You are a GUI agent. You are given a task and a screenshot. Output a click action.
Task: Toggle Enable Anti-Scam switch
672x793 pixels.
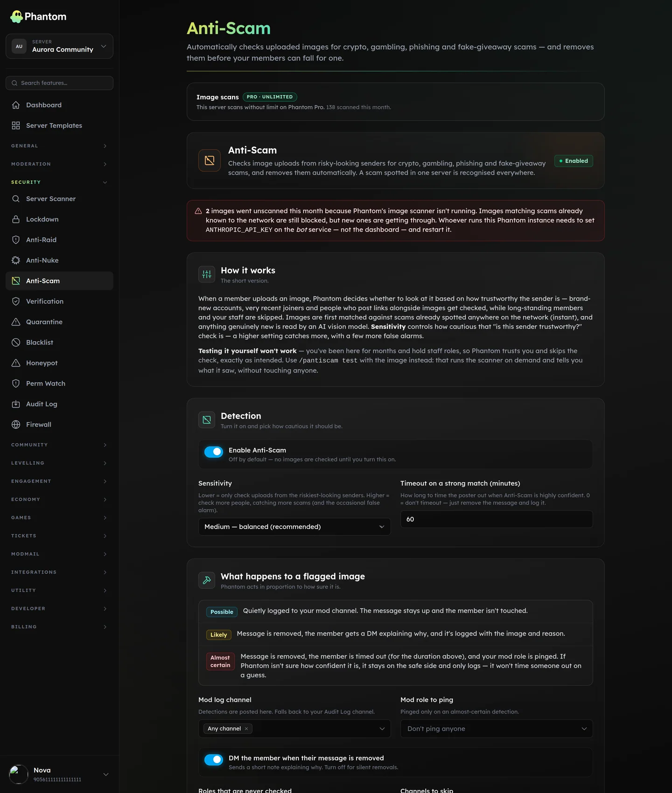(x=214, y=452)
